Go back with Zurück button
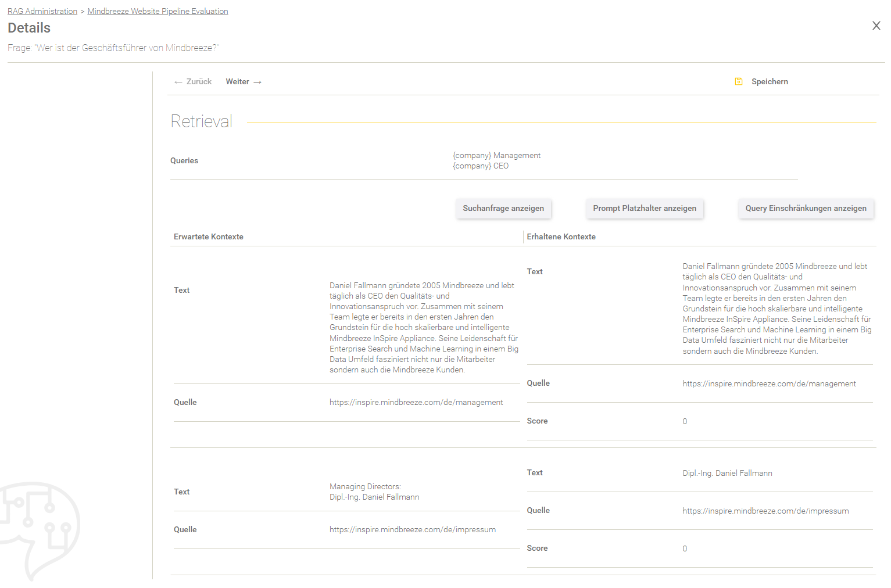Screen dimensions: 891x588 tap(193, 82)
